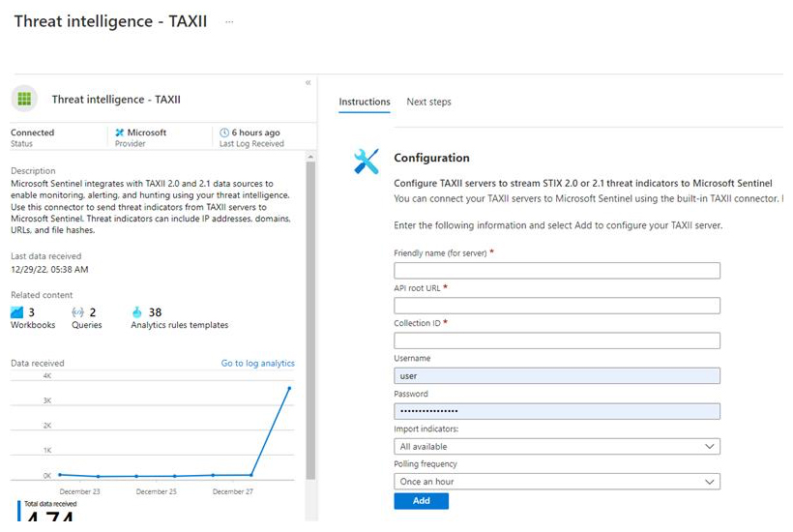Image resolution: width=793 pixels, height=532 pixels.
Task: Click the Configuration heading
Action: click(x=431, y=158)
